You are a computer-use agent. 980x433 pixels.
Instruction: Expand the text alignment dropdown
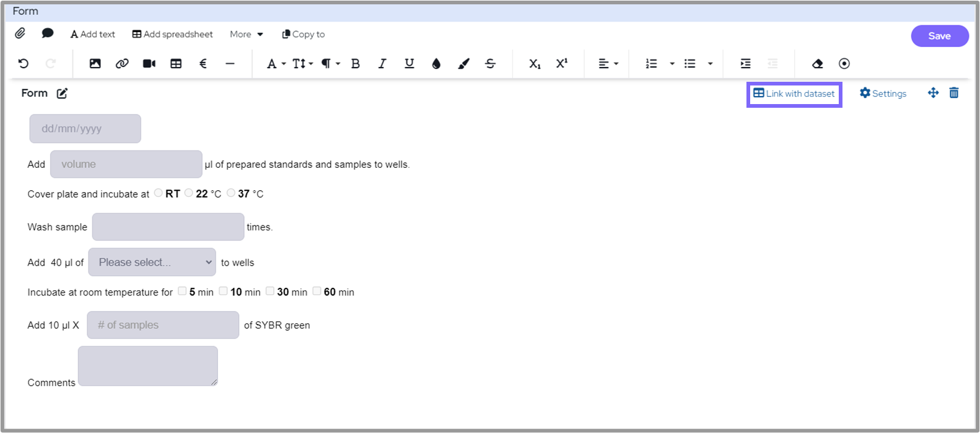coord(608,64)
